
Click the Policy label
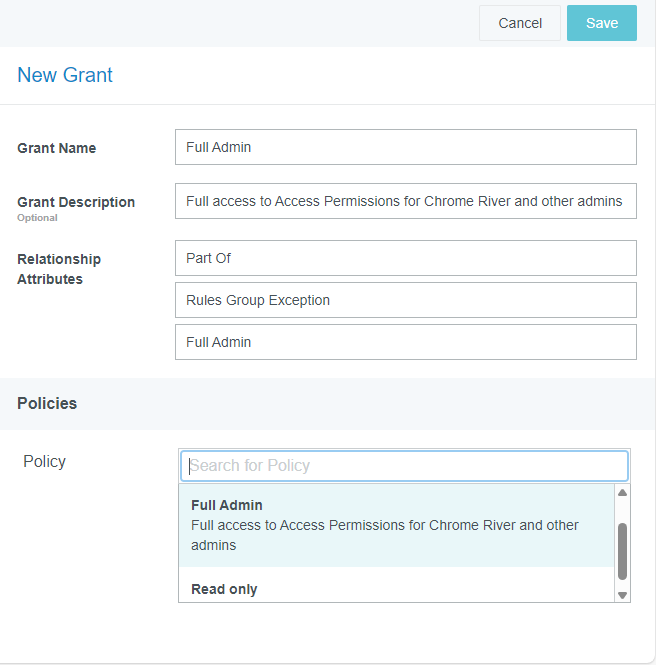[44, 461]
